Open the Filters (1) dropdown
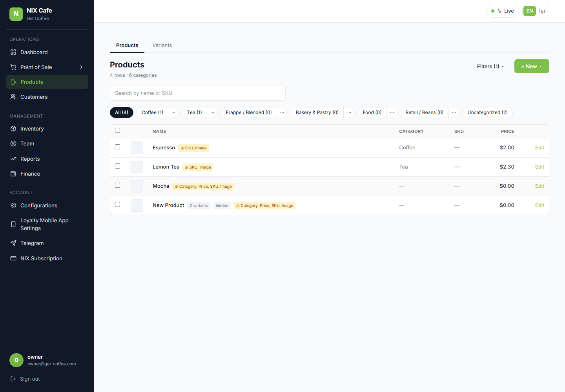This screenshot has height=392, width=565. pos(490,66)
